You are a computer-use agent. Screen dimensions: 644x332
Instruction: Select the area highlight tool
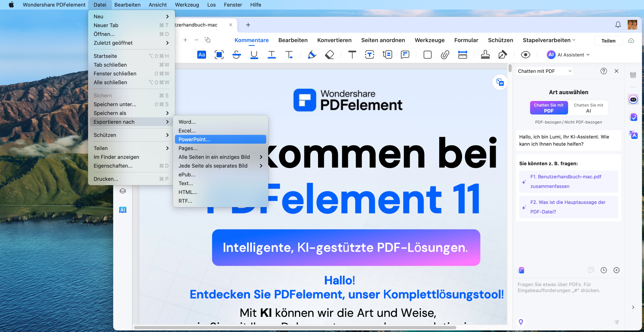[x=219, y=55]
